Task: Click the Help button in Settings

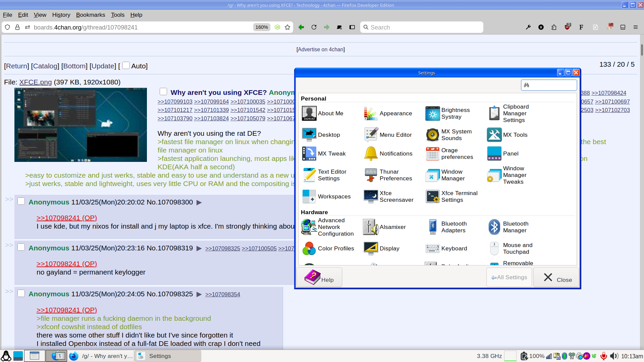Action: pos(319,277)
